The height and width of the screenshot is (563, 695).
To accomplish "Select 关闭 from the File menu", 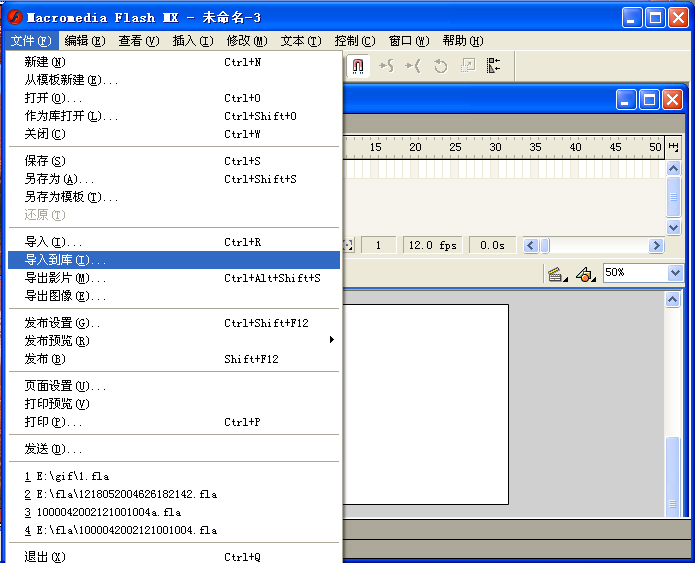I will (174, 134).
